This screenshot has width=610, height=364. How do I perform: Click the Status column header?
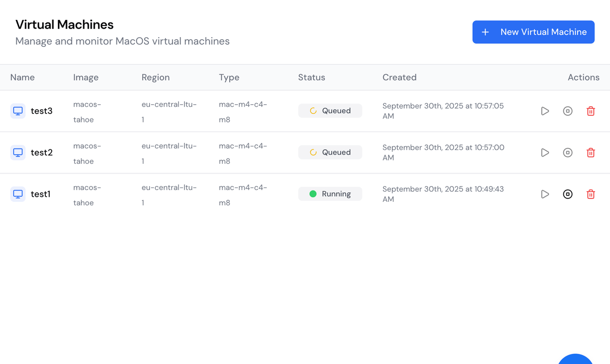[x=312, y=77]
